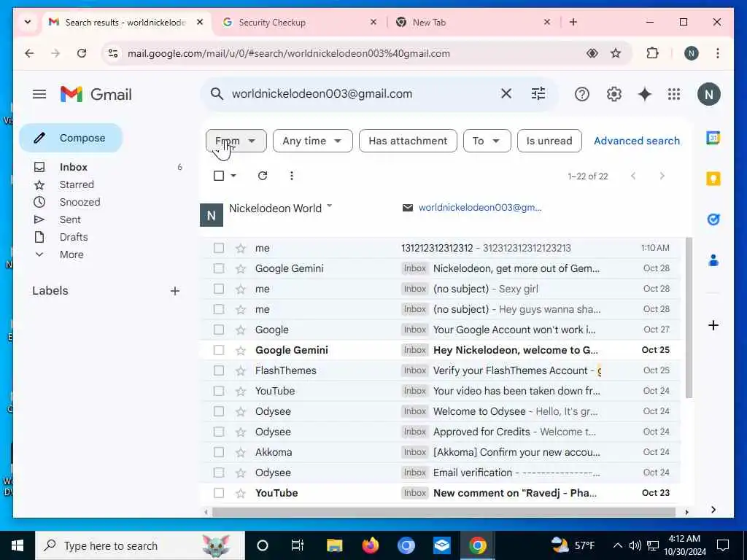Open select options arrow beside select-all checkbox

pos(233,176)
